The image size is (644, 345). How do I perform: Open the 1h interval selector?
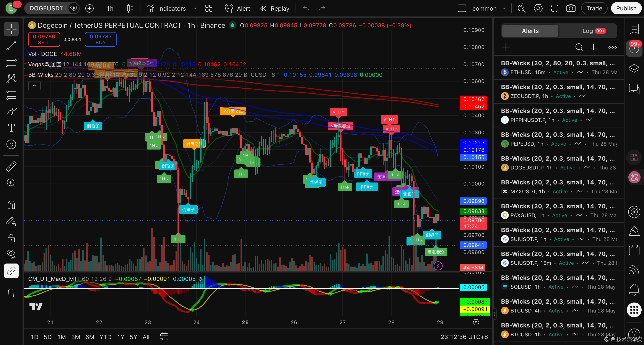[110, 8]
